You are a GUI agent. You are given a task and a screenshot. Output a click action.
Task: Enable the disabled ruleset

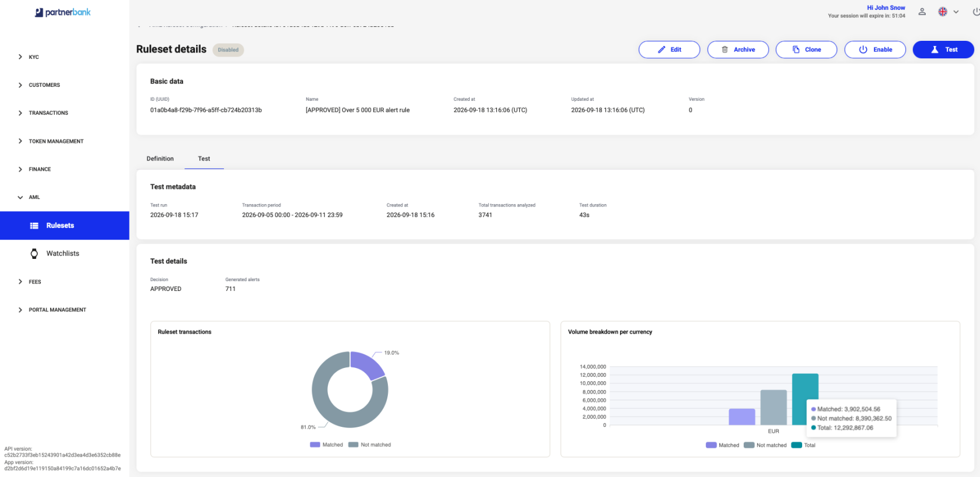click(x=875, y=50)
